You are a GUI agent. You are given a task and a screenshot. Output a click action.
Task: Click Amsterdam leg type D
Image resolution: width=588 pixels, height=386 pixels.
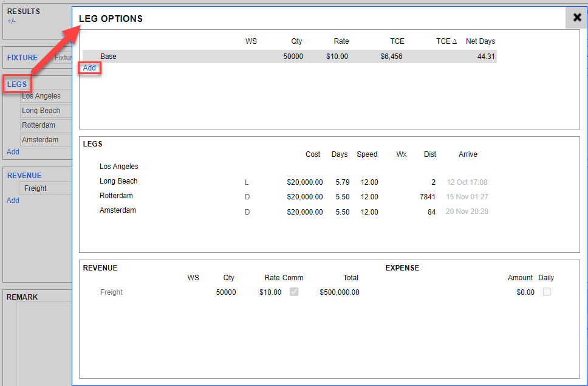(247, 212)
